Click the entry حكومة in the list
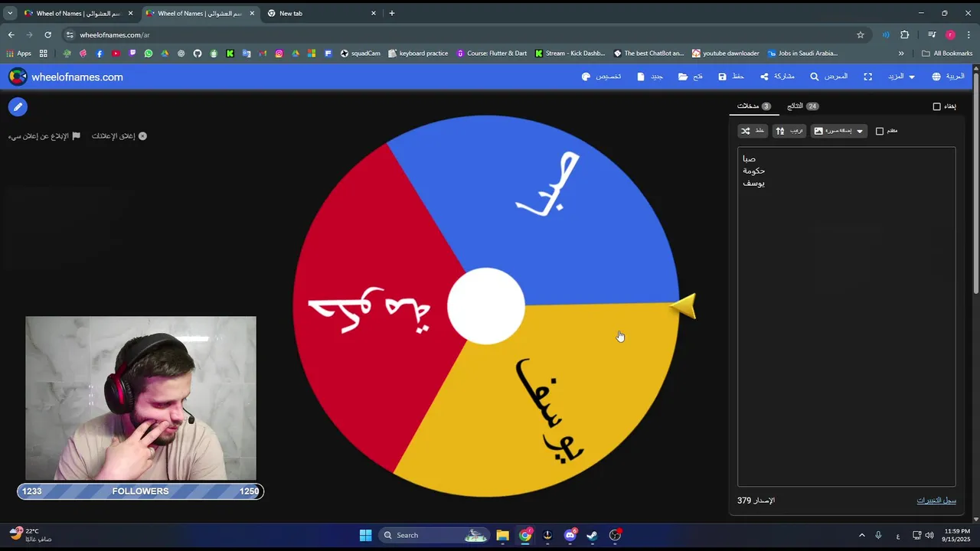The width and height of the screenshot is (980, 551). click(754, 171)
